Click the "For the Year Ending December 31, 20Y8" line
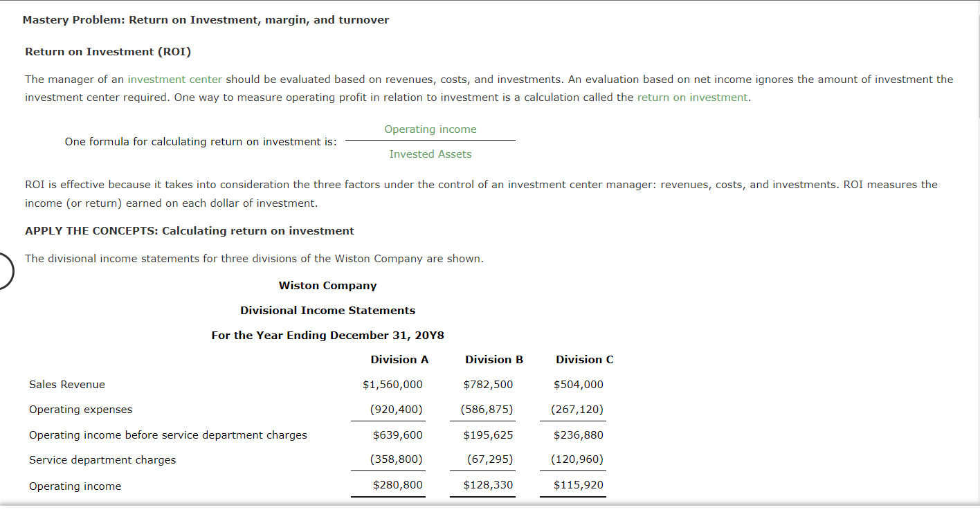The width and height of the screenshot is (980, 512). (327, 335)
